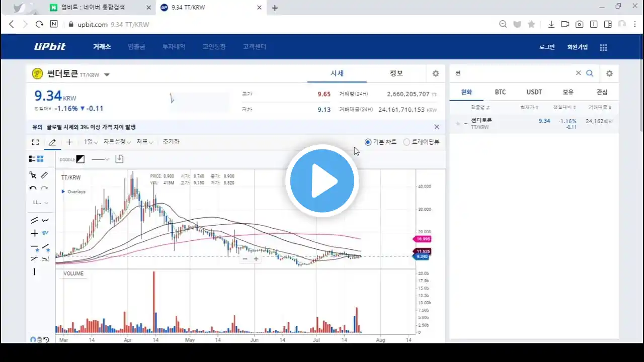Select the USDT market tab
The height and width of the screenshot is (362, 644).
534,92
